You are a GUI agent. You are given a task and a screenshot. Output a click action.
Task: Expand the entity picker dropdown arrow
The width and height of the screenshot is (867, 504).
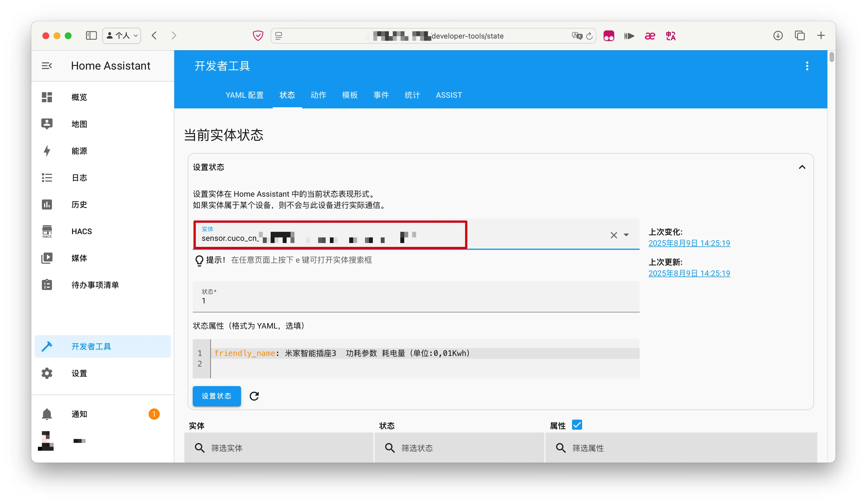626,235
